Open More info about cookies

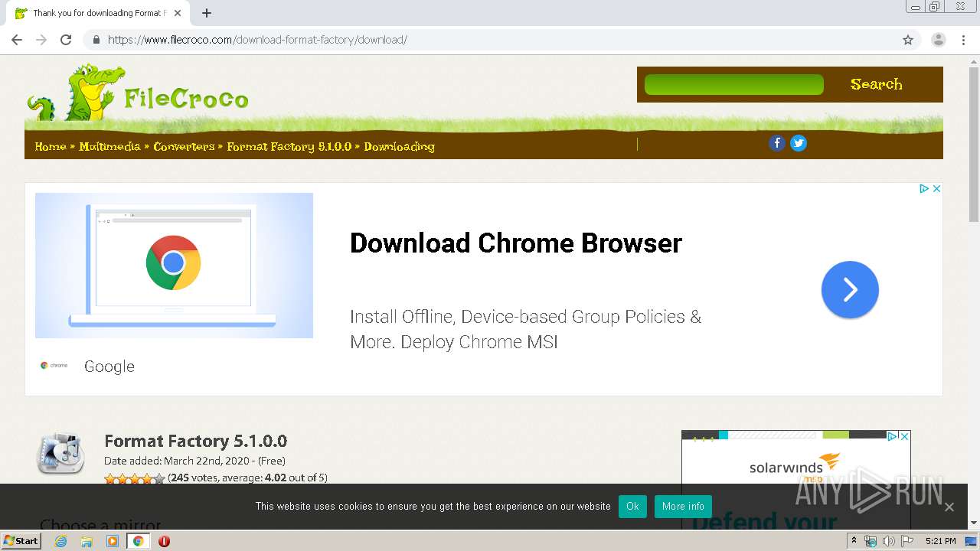coord(683,507)
